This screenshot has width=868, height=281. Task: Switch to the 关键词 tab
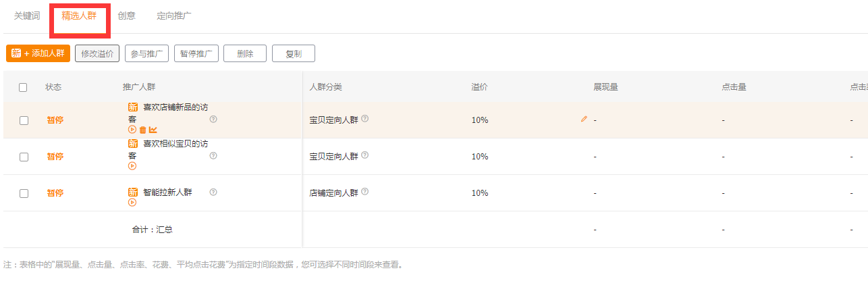tap(27, 16)
